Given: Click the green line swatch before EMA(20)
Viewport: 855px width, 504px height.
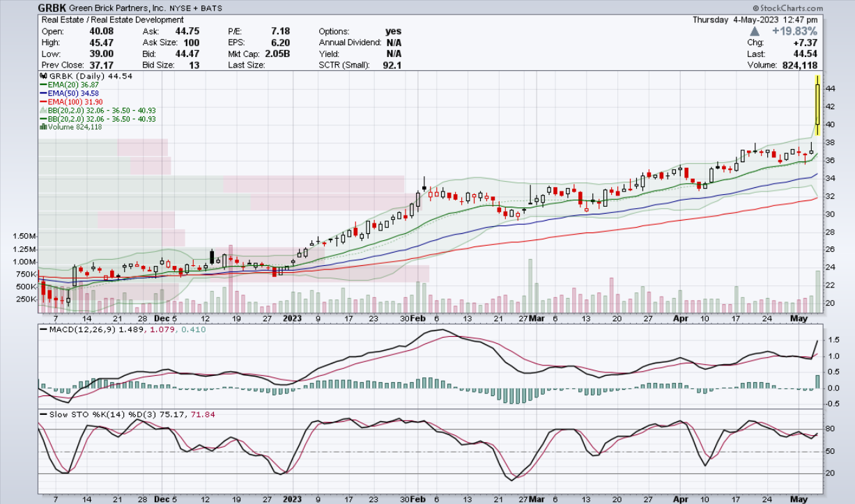Looking at the screenshot, I should pyautogui.click(x=44, y=84).
